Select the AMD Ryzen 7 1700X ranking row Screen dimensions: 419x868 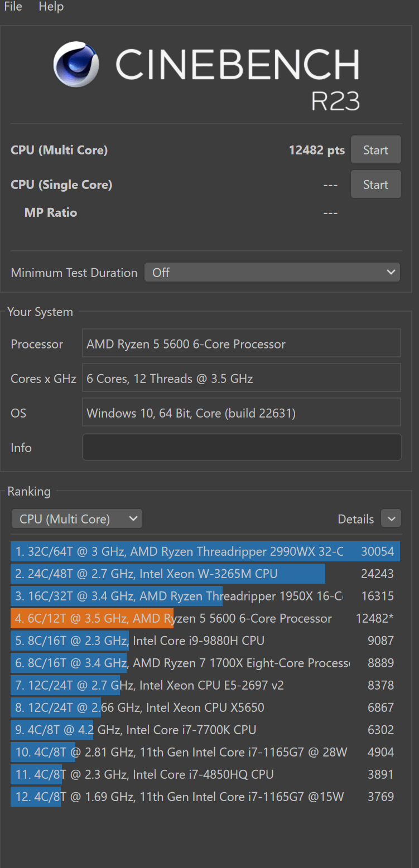coord(205,663)
